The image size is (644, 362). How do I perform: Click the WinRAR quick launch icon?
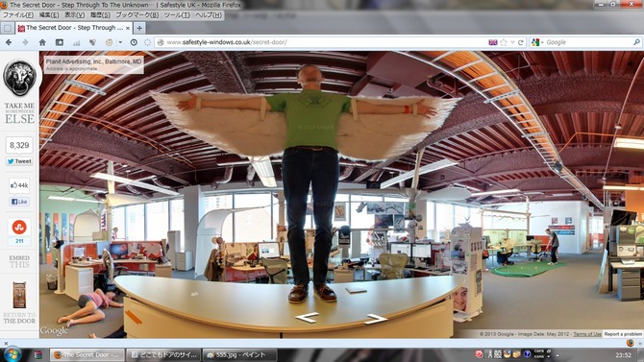tap(38, 354)
